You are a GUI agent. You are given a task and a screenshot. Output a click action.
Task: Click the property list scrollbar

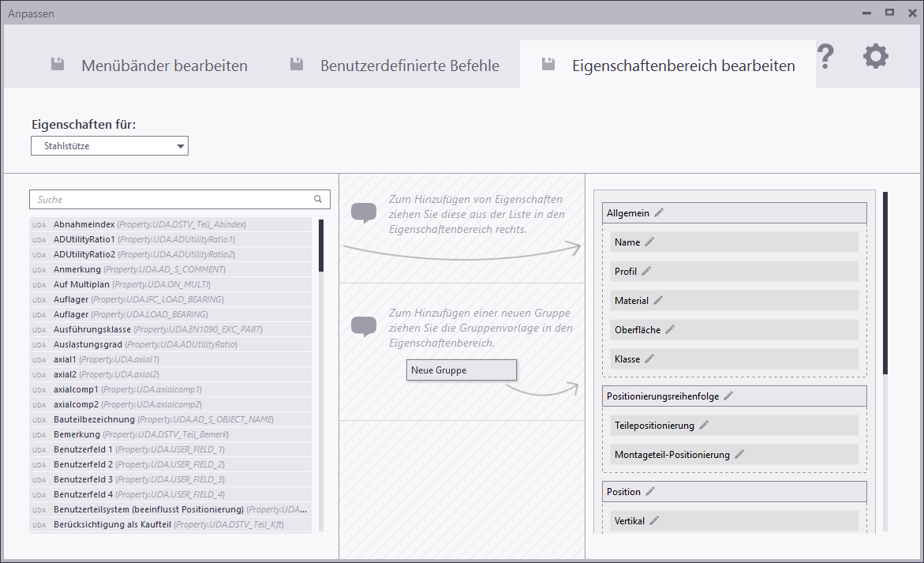(321, 246)
